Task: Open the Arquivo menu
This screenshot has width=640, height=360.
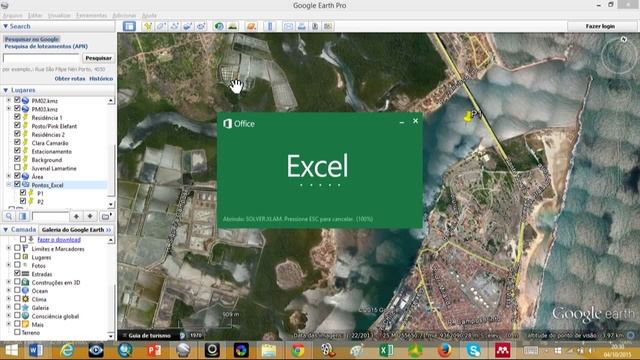Action: coord(13,16)
